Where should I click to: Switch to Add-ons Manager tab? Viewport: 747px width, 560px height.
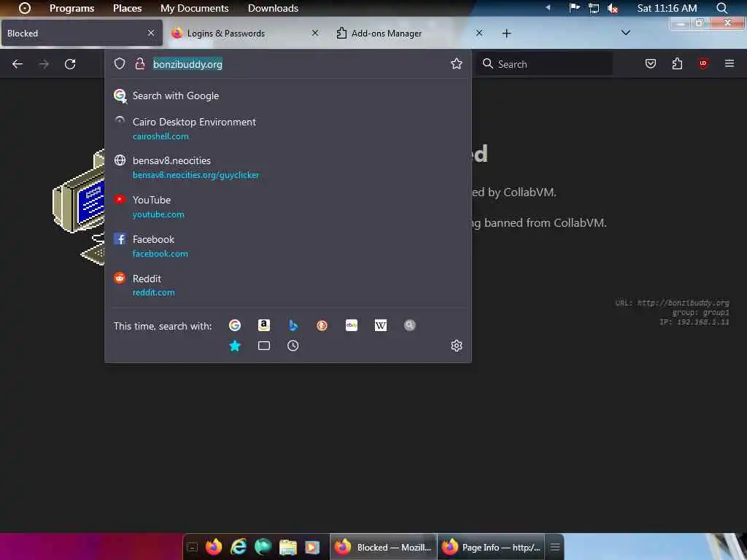coord(410,34)
